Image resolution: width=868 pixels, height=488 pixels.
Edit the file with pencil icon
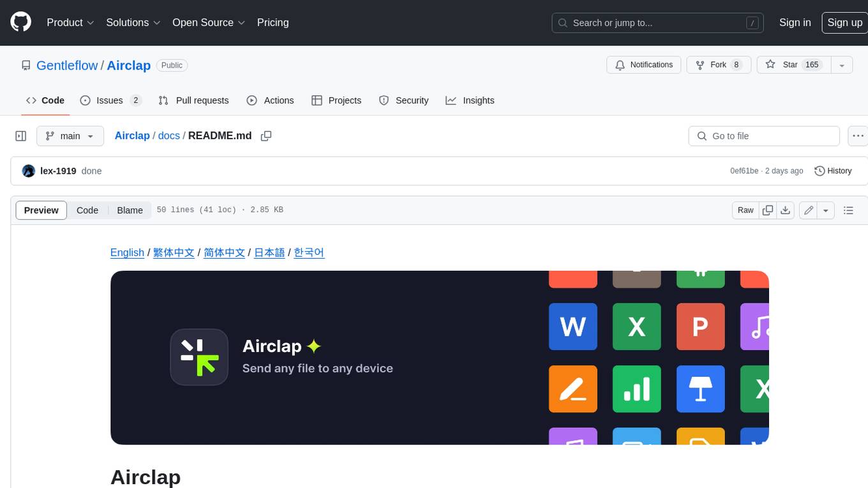click(809, 210)
